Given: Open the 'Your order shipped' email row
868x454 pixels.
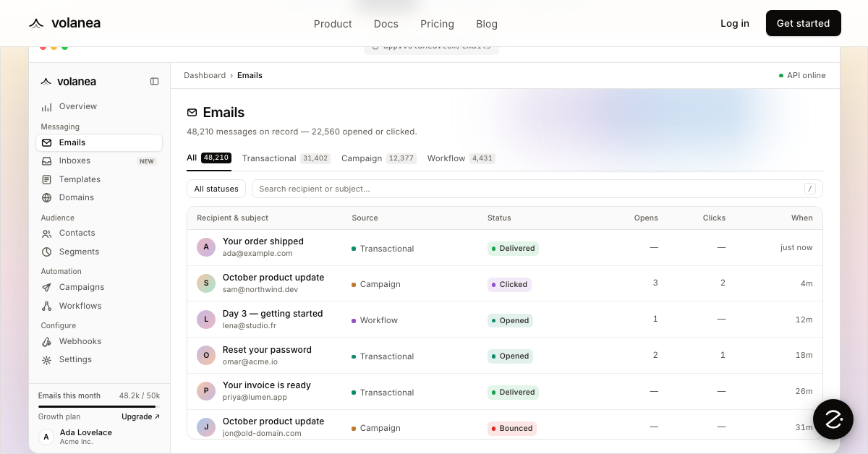Looking at the screenshot, I should click(505, 247).
